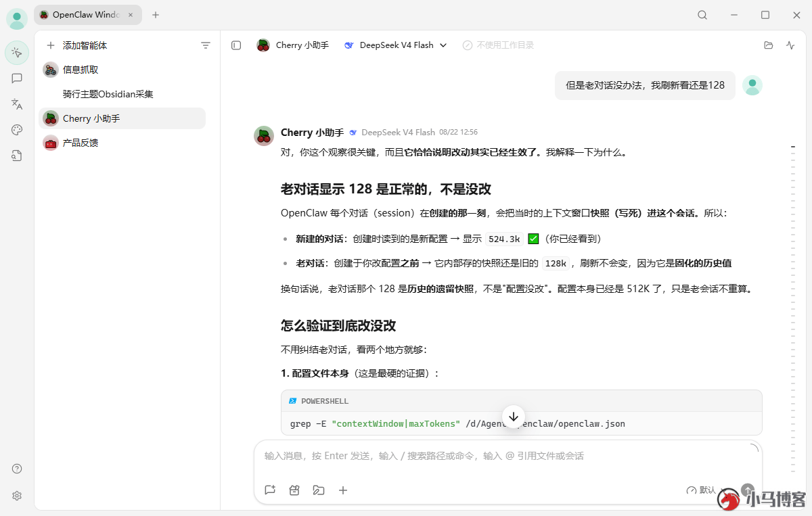Viewport: 812px width, 516px height.
Task: Select the Cherry 小助手 agent in sidebar
Action: coord(122,118)
